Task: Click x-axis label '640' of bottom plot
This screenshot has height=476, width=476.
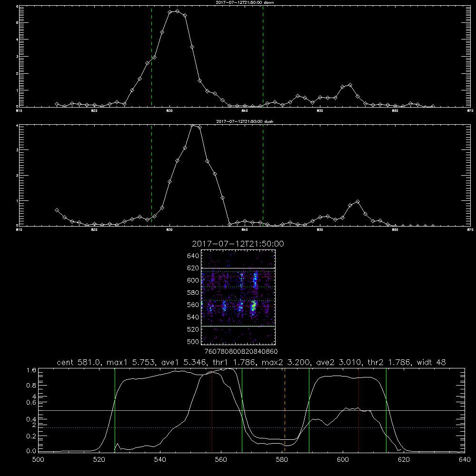Action: point(465,459)
